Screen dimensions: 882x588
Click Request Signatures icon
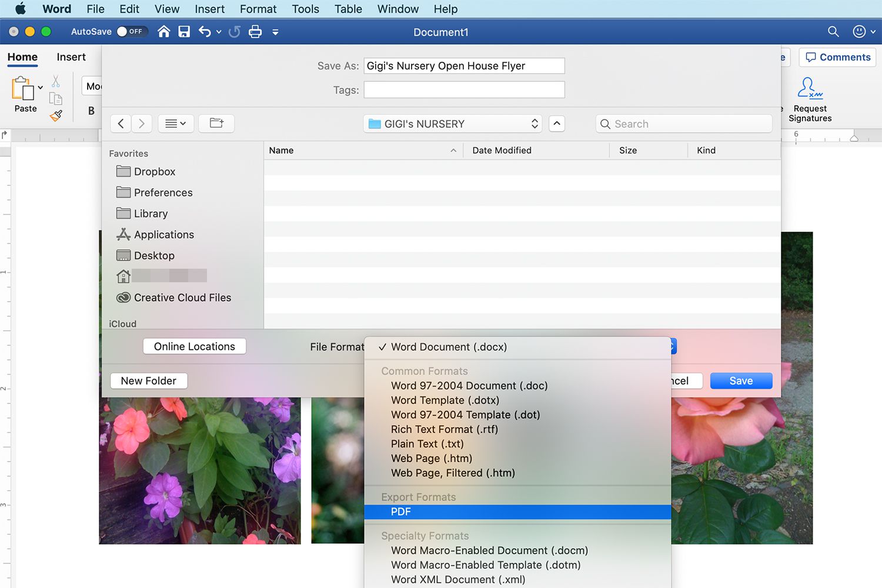(x=810, y=88)
